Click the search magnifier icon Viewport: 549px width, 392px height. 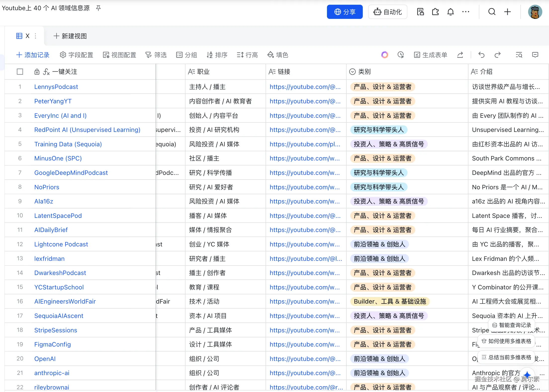coord(492,12)
